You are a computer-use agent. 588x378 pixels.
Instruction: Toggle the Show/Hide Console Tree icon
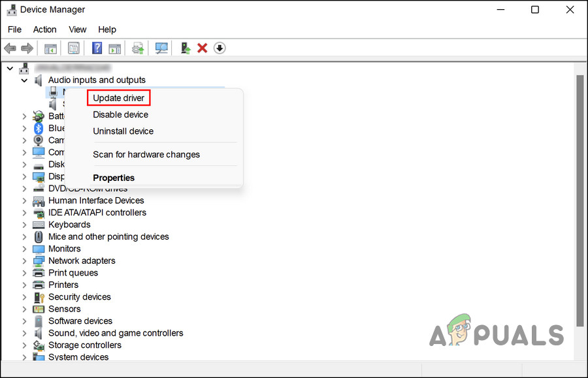[50, 48]
